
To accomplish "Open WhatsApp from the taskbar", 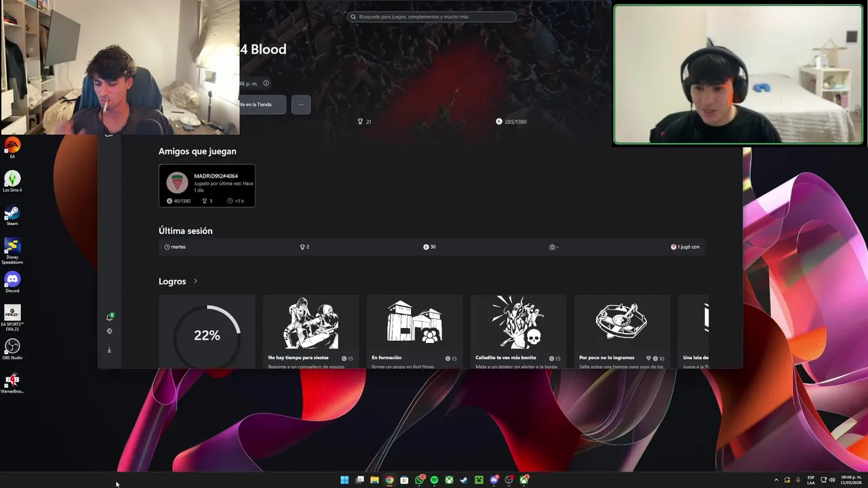I will [420, 480].
